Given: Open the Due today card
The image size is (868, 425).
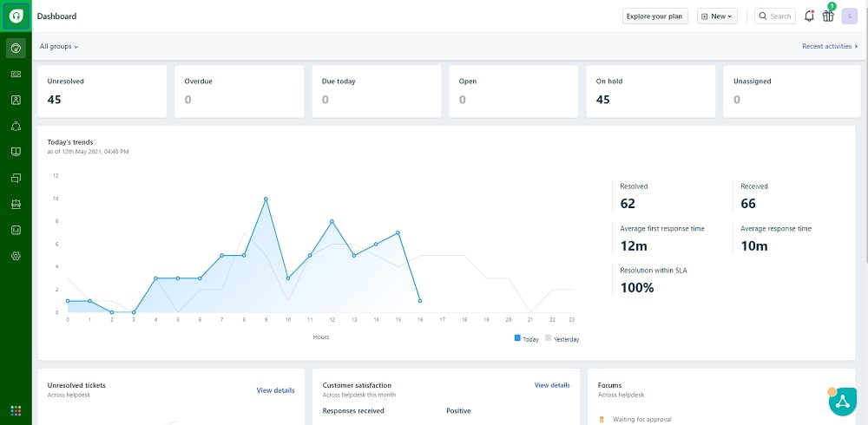Looking at the screenshot, I should pos(377,91).
